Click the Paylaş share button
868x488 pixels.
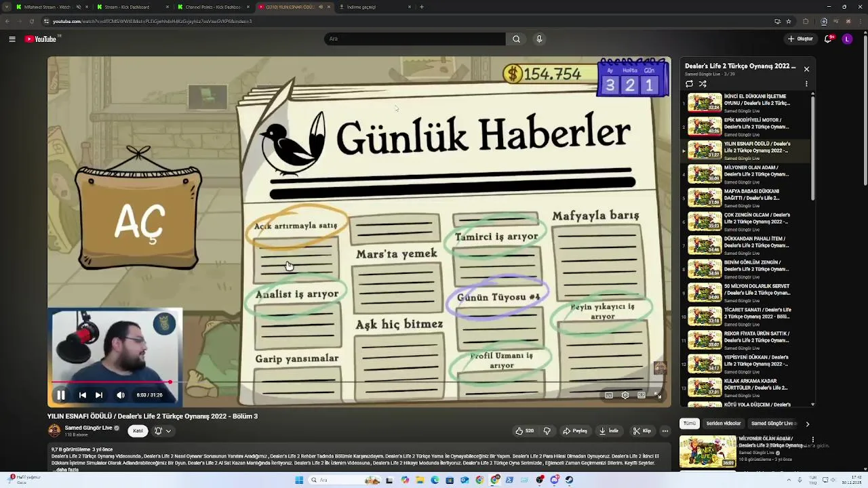click(576, 430)
